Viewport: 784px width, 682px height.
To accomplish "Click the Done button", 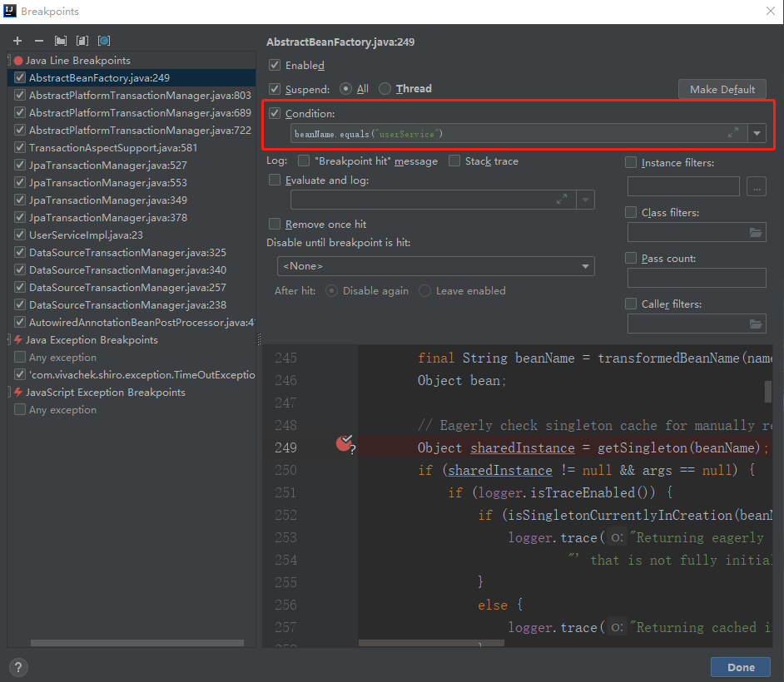I will click(x=740, y=667).
